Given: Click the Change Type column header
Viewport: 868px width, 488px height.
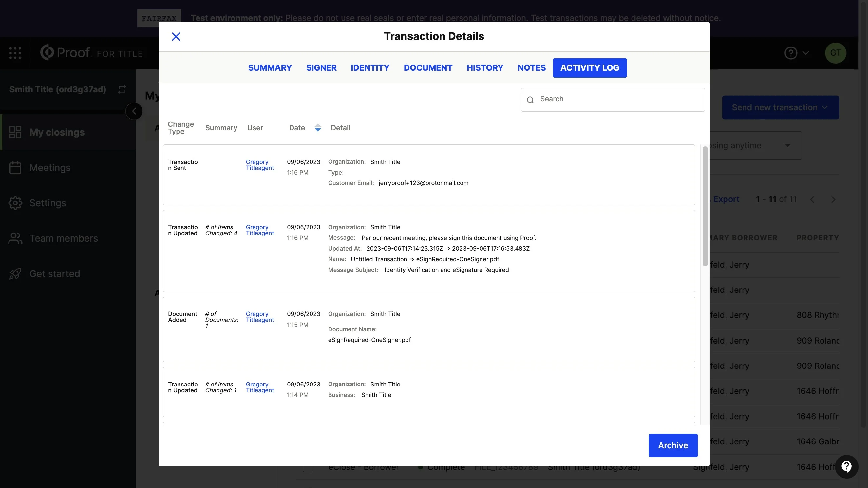Looking at the screenshot, I should click(x=181, y=128).
